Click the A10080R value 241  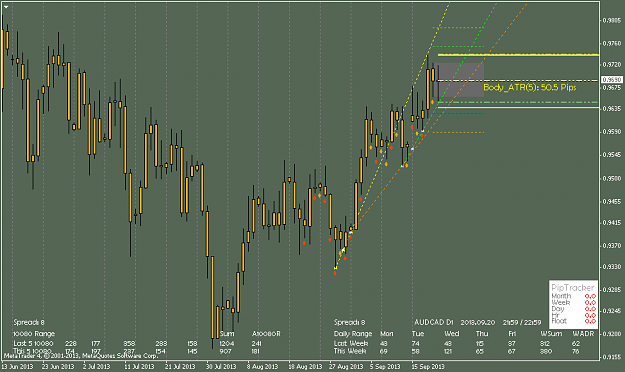click(x=256, y=343)
